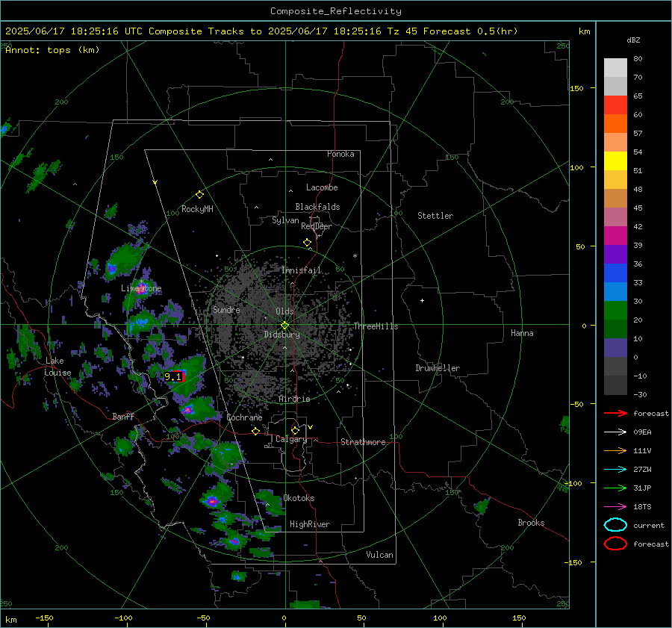The image size is (672, 628).
Task: Click the Vulcan town label
Action: pos(379,555)
